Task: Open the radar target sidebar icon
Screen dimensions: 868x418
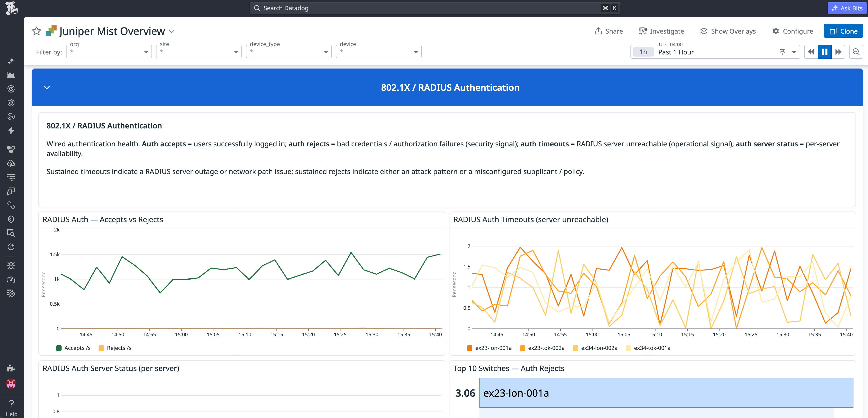Action: pyautogui.click(x=11, y=89)
